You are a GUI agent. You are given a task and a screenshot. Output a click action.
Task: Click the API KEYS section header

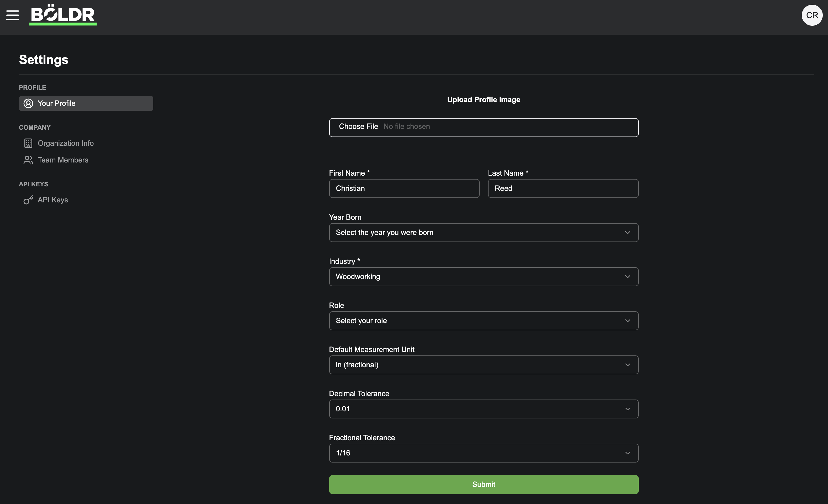click(x=33, y=184)
